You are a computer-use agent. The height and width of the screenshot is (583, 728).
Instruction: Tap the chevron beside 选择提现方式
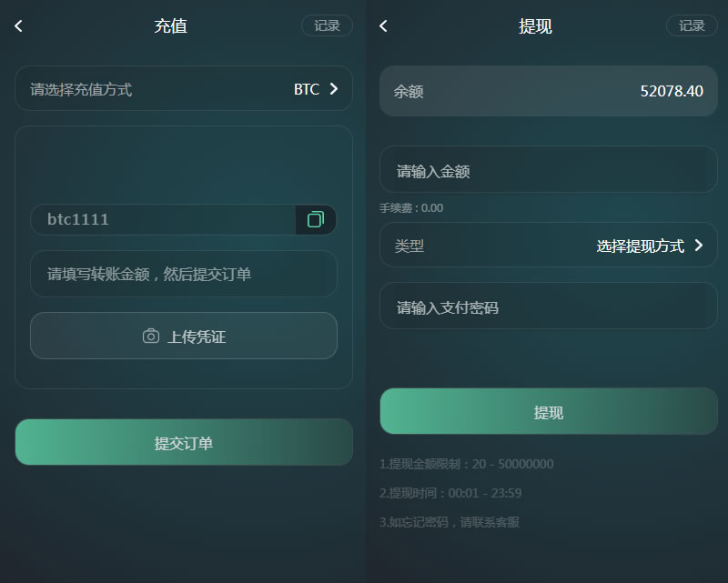(x=698, y=245)
